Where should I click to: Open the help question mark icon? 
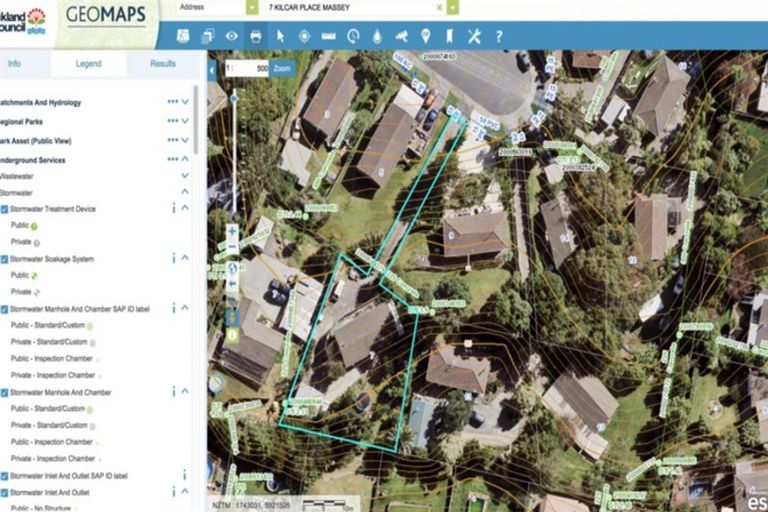[x=498, y=36]
